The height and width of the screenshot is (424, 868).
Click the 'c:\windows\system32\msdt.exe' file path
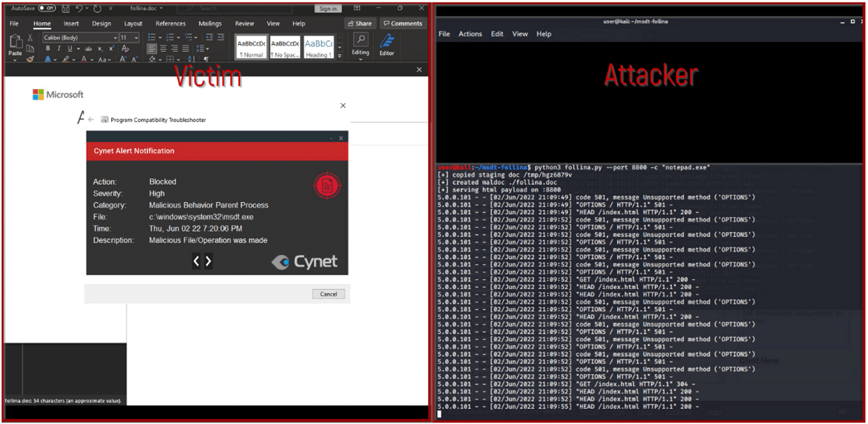[201, 217]
